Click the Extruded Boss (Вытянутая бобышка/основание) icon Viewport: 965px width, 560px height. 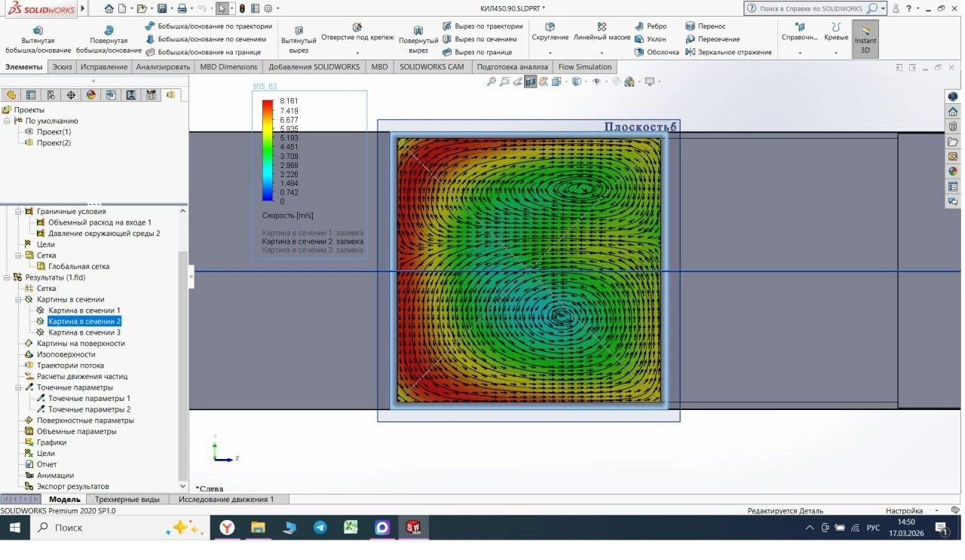38,29
